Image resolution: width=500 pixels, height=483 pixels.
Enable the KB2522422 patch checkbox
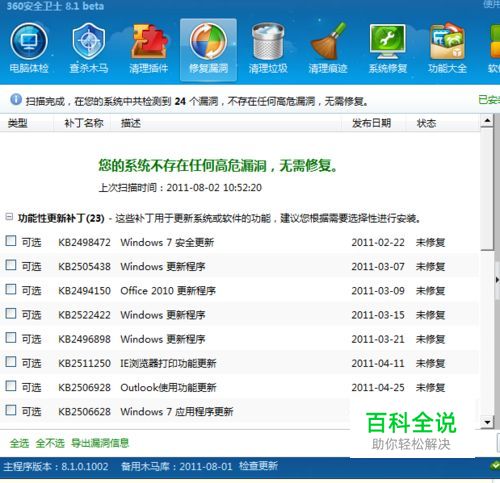[x=11, y=313]
